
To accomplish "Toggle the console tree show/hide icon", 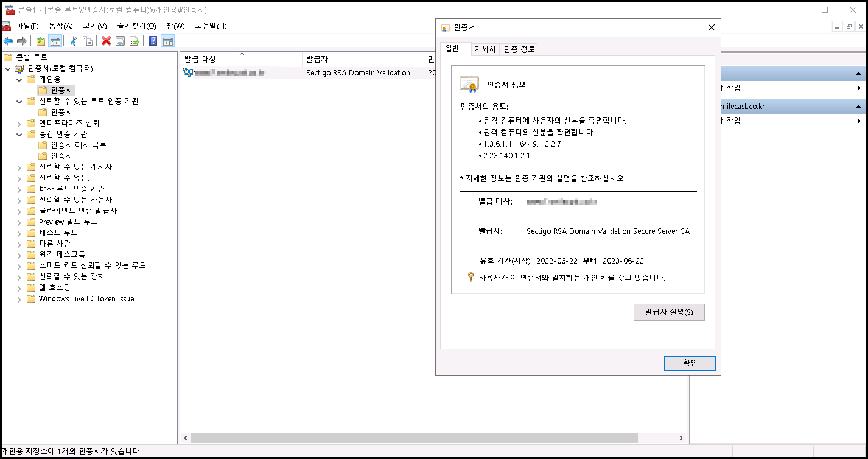I will [55, 41].
